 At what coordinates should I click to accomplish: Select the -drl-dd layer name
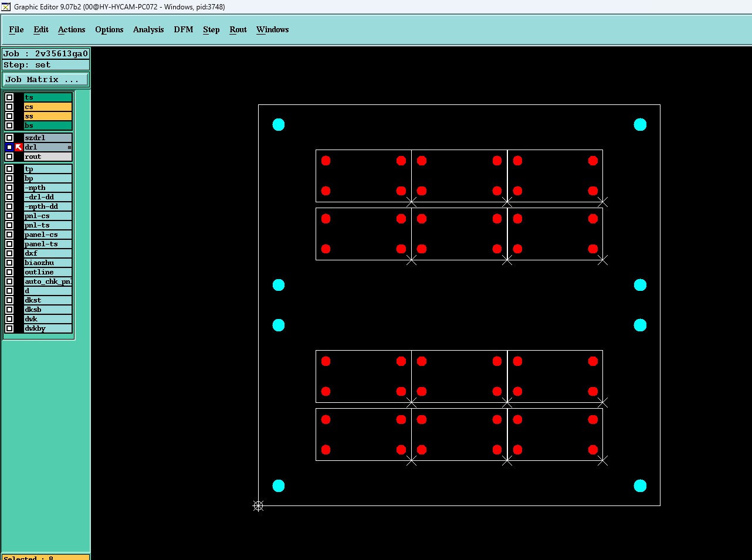pyautogui.click(x=48, y=197)
